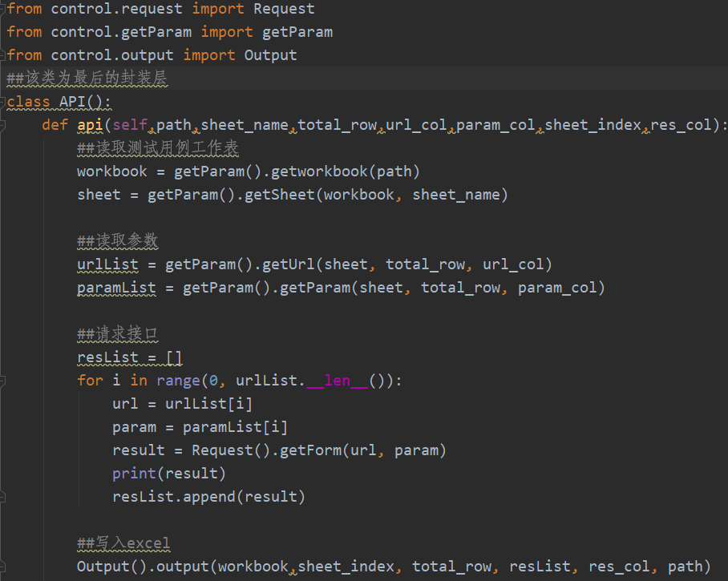The width and height of the screenshot is (728, 581).
Task: Click the self parameter
Action: 130,125
